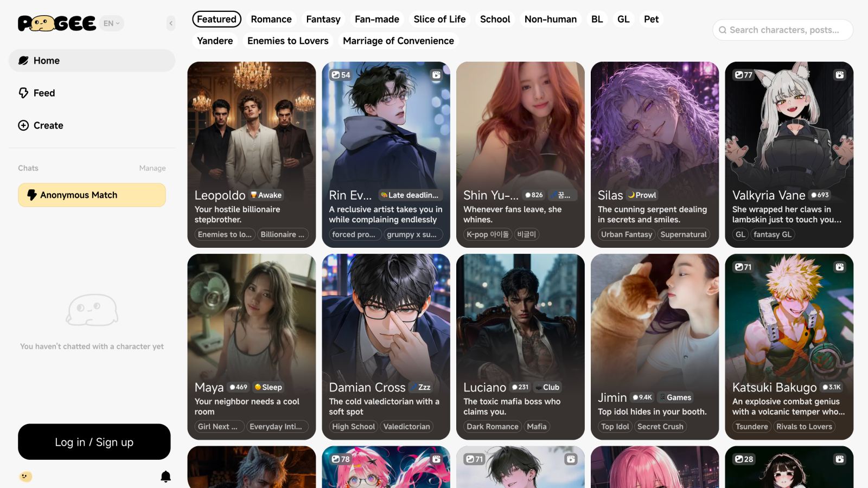Select the School category
The height and width of the screenshot is (488, 868).
pos(495,19)
